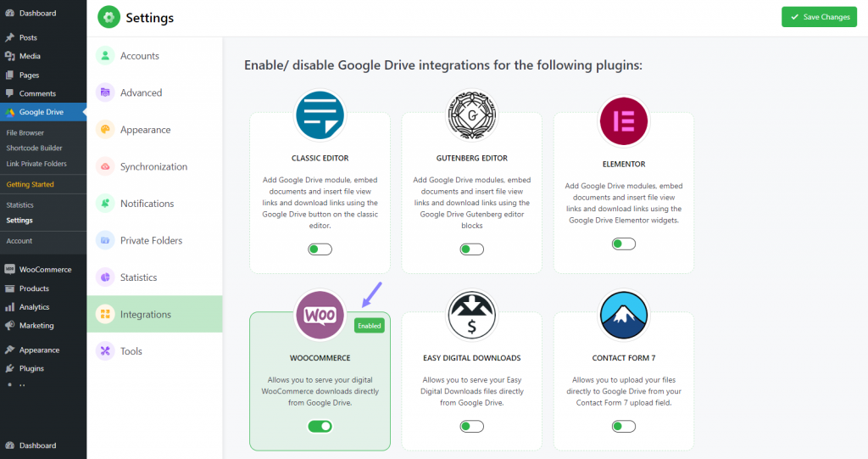
Task: Click the GUTENBERG EDITOR card title
Action: click(x=471, y=158)
